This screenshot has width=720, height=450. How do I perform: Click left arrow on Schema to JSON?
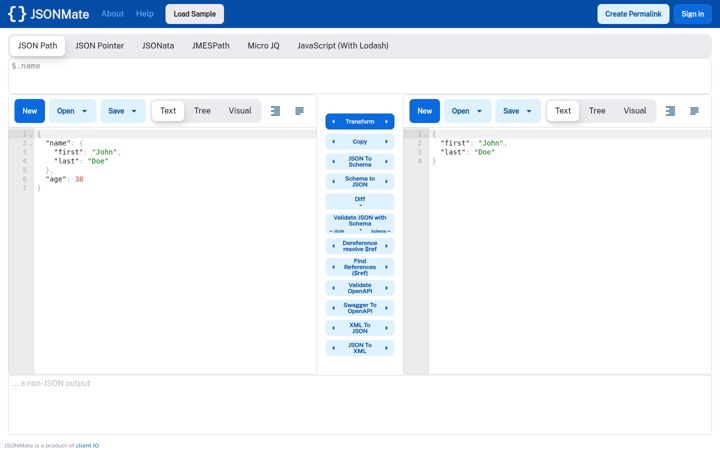333,181
